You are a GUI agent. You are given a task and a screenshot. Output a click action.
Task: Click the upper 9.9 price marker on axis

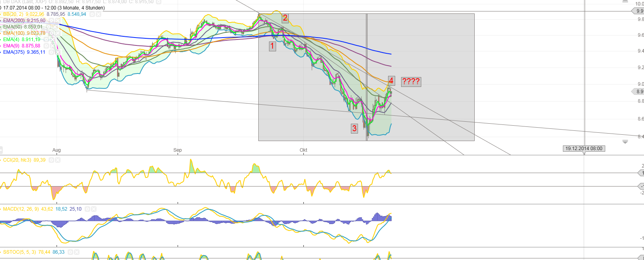point(638,11)
